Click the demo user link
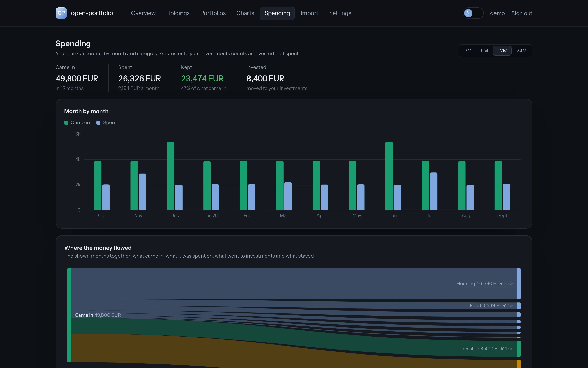 497,13
